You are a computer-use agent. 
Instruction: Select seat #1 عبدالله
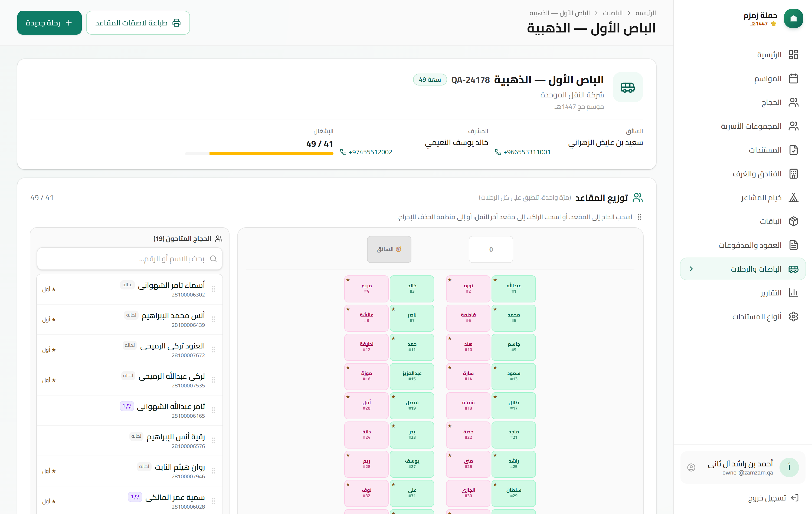click(513, 289)
